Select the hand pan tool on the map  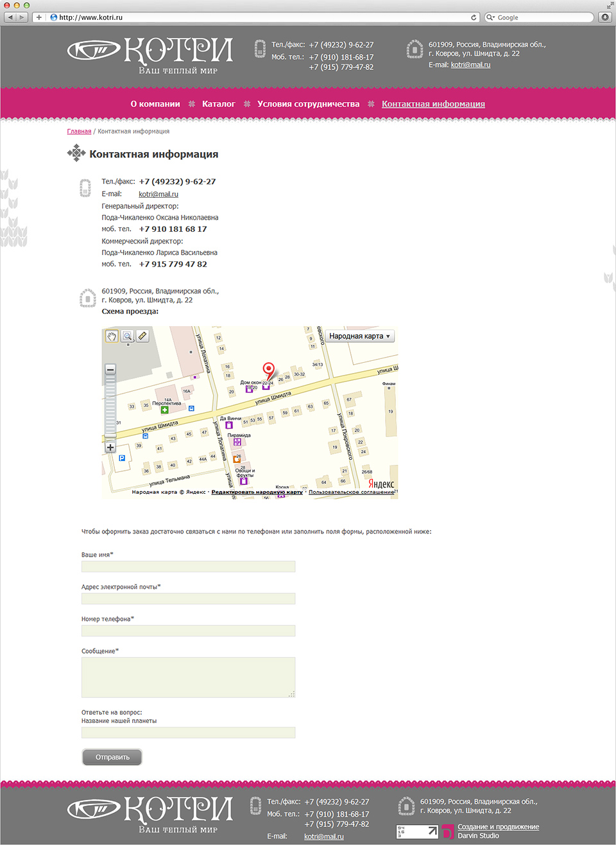[x=112, y=336]
